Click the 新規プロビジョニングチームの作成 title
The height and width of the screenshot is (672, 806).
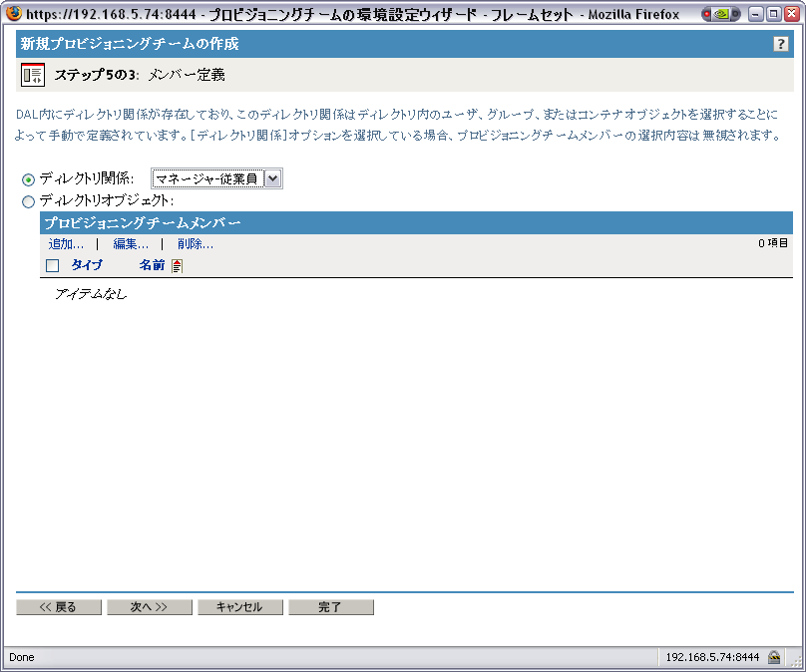(130, 44)
